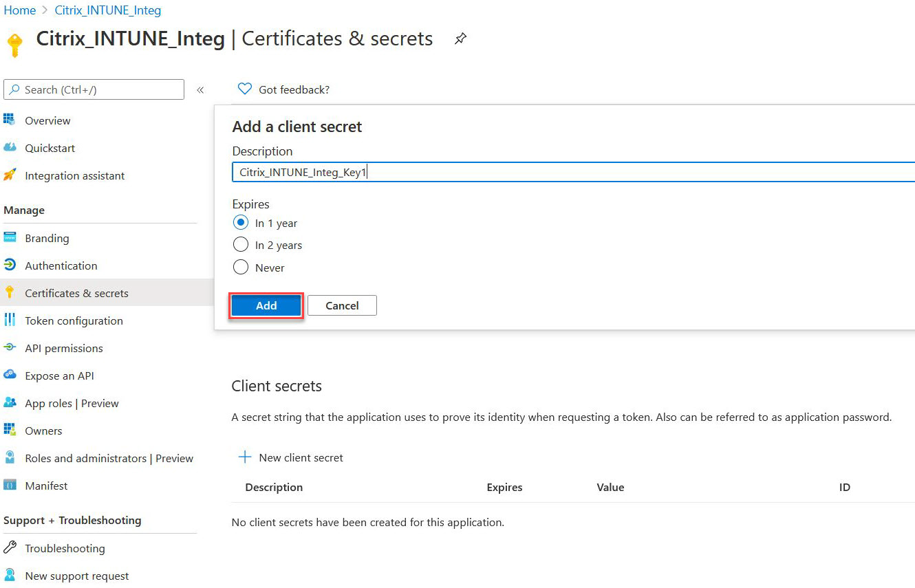Click the Quickstart cloud icon
Image resolution: width=915 pixels, height=588 pixels.
coord(10,148)
